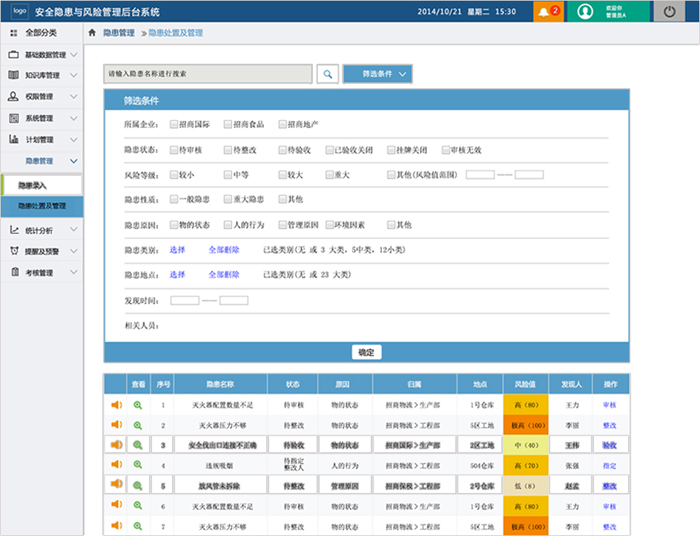Click the home icon in breadcrumb
Screen dimensions: 700x536
[93, 33]
